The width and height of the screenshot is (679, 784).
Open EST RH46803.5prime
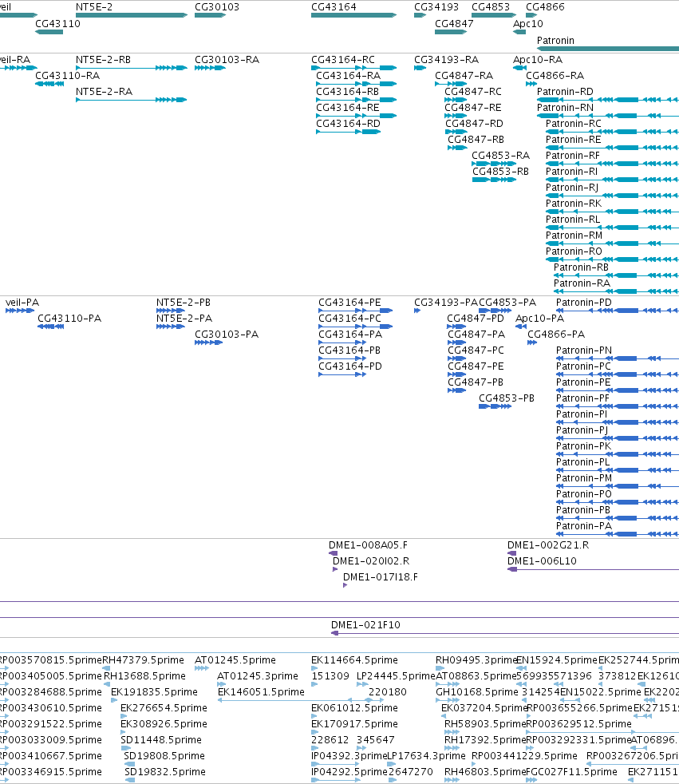[452, 781]
